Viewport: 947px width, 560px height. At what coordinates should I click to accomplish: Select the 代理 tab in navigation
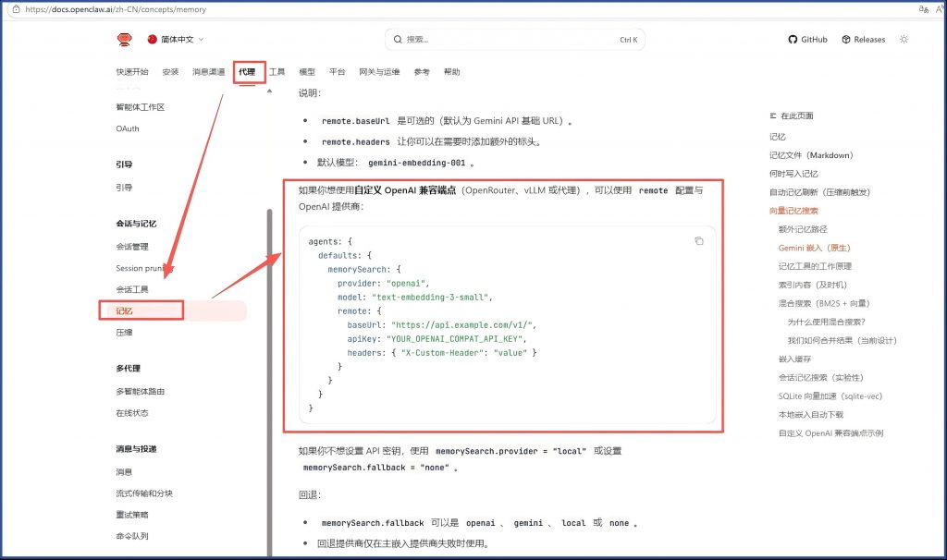coord(246,72)
